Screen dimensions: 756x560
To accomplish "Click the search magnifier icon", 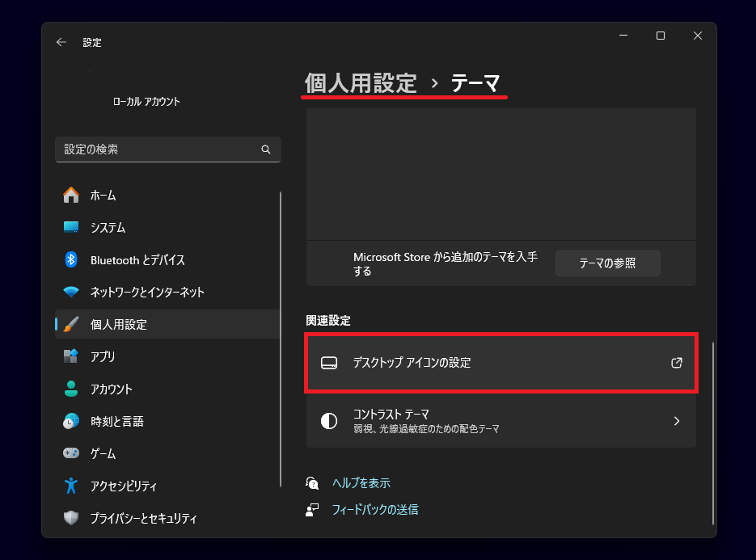I will (266, 149).
